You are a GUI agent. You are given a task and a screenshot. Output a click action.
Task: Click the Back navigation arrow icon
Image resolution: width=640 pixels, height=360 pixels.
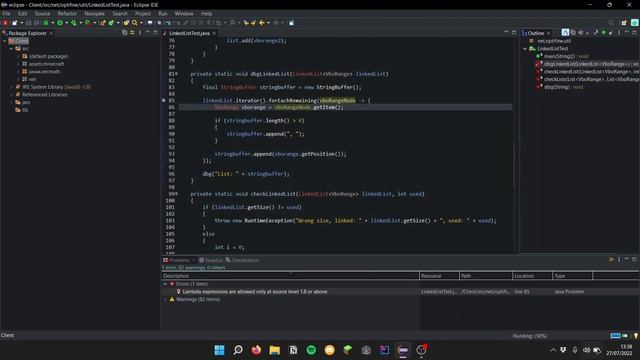tap(262, 23)
